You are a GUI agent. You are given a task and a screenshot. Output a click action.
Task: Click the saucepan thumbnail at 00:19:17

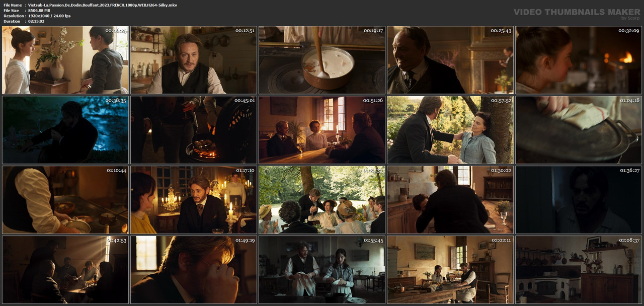(x=322, y=60)
